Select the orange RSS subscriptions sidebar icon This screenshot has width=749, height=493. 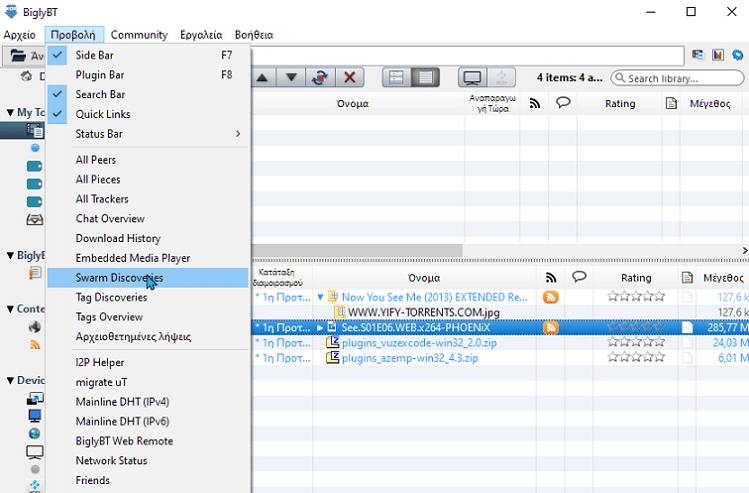click(35, 344)
